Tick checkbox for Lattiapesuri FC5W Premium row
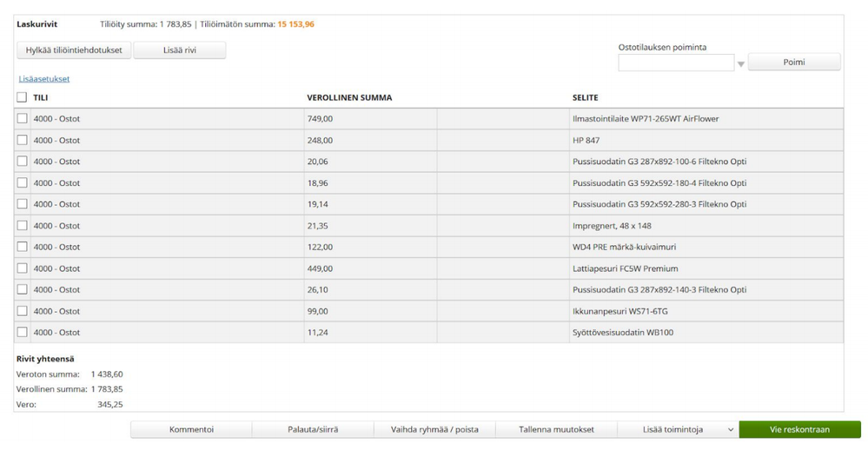The image size is (868, 450). click(22, 268)
